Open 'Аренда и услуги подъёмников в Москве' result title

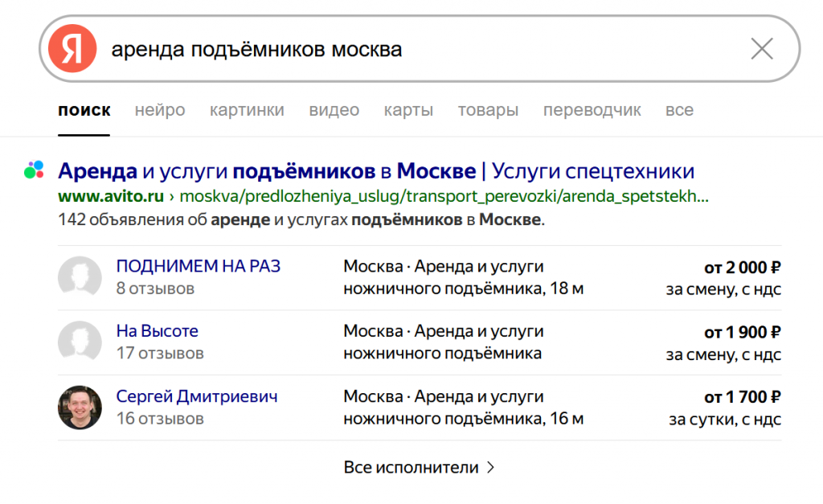pyautogui.click(x=376, y=170)
